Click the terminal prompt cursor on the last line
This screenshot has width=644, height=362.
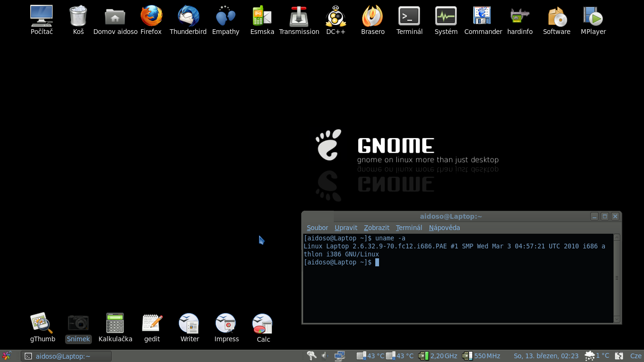click(377, 262)
